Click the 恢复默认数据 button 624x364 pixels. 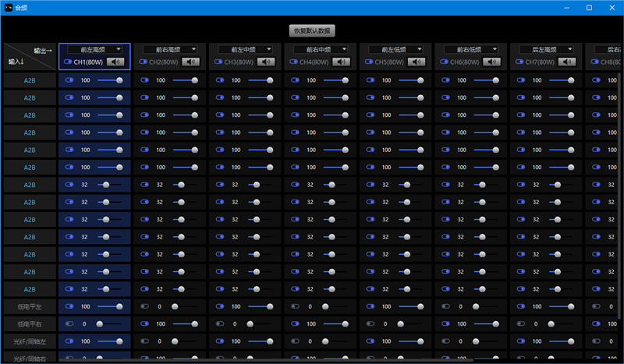[311, 30]
